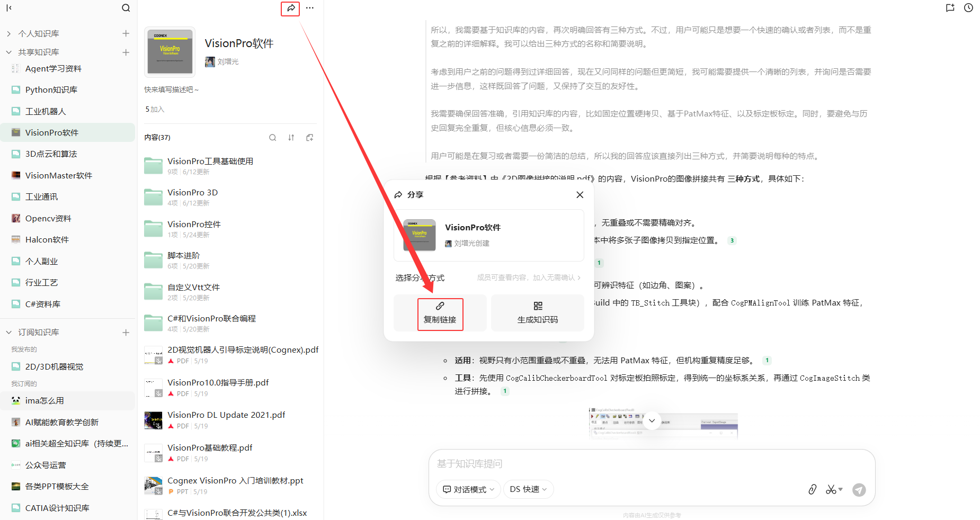This screenshot has width=980, height=520.
Task: Open C#和VisionPro联合编程 folder
Action: click(x=231, y=323)
